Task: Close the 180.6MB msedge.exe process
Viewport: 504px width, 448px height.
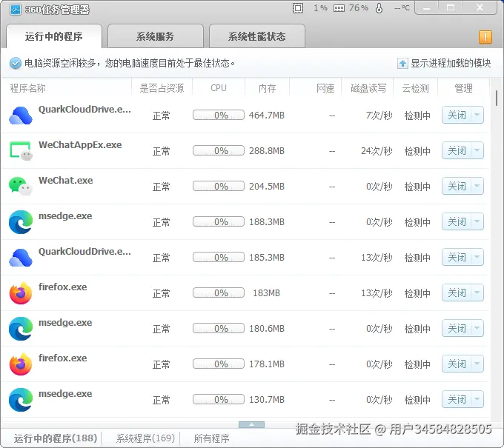Action: click(x=457, y=329)
